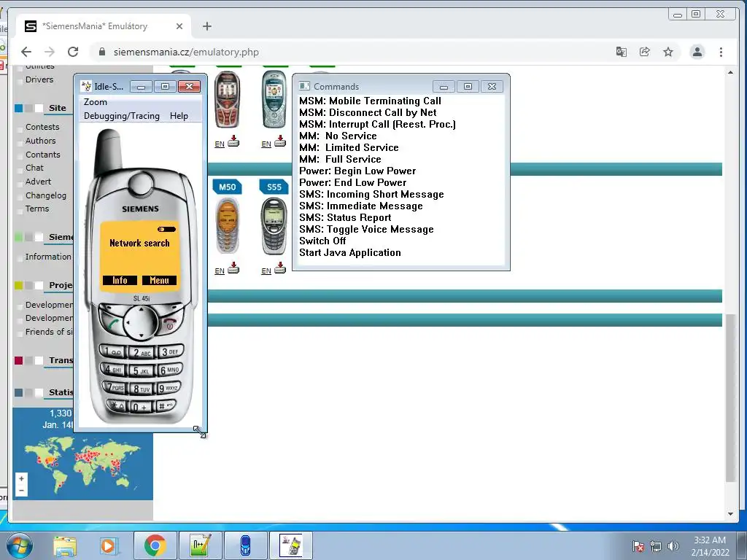Open the Chat sidebar link

point(34,168)
